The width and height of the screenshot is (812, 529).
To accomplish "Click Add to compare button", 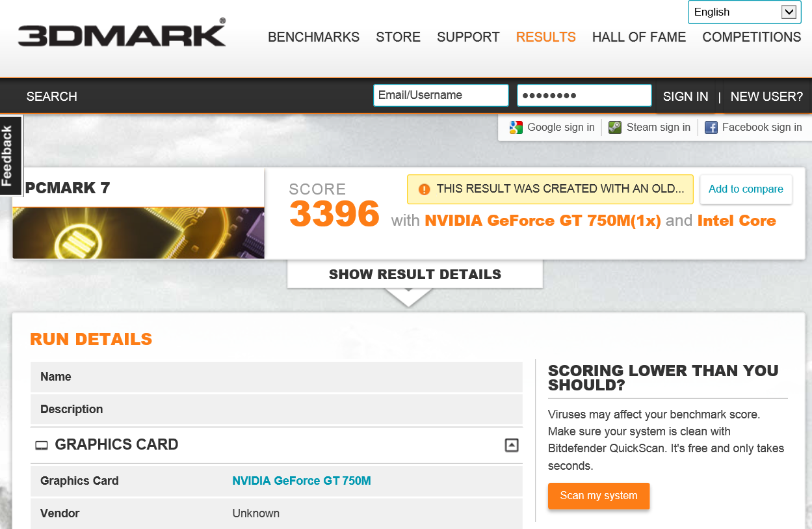I will pyautogui.click(x=746, y=189).
